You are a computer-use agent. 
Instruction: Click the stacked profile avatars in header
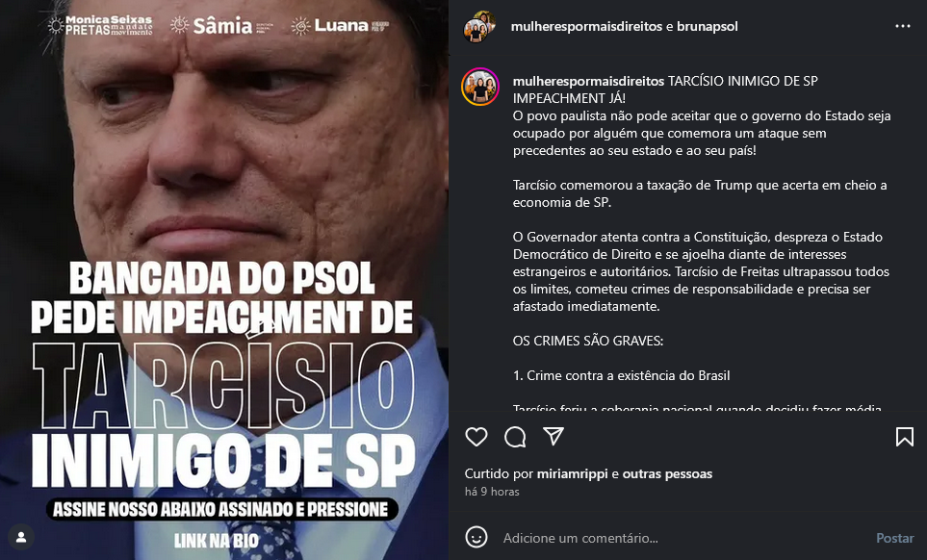point(479,27)
